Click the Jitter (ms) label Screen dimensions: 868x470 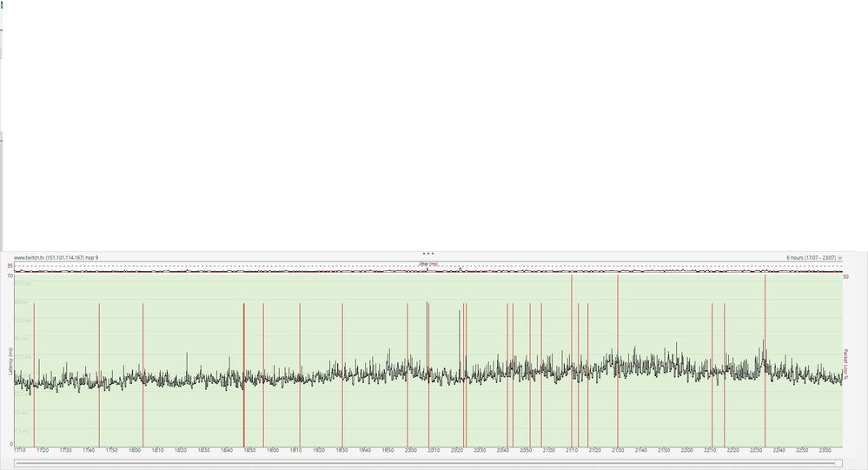tap(428, 264)
